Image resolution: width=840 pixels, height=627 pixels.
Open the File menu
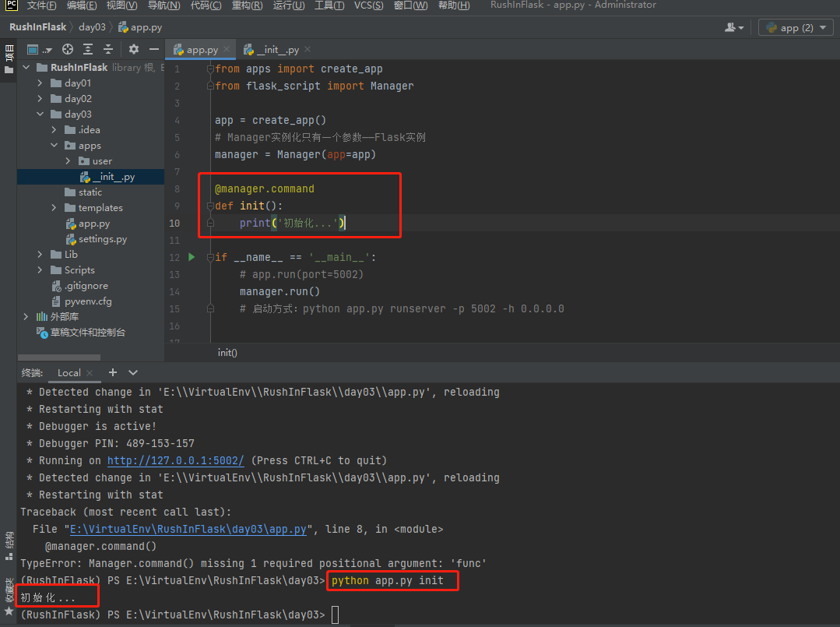(x=41, y=5)
